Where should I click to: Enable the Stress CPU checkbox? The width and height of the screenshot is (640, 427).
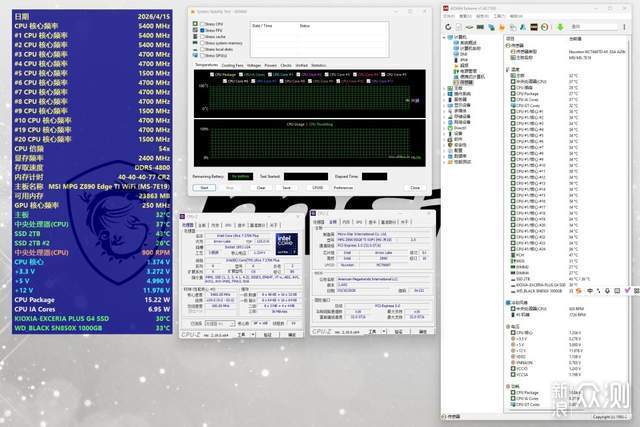[x=202, y=24]
